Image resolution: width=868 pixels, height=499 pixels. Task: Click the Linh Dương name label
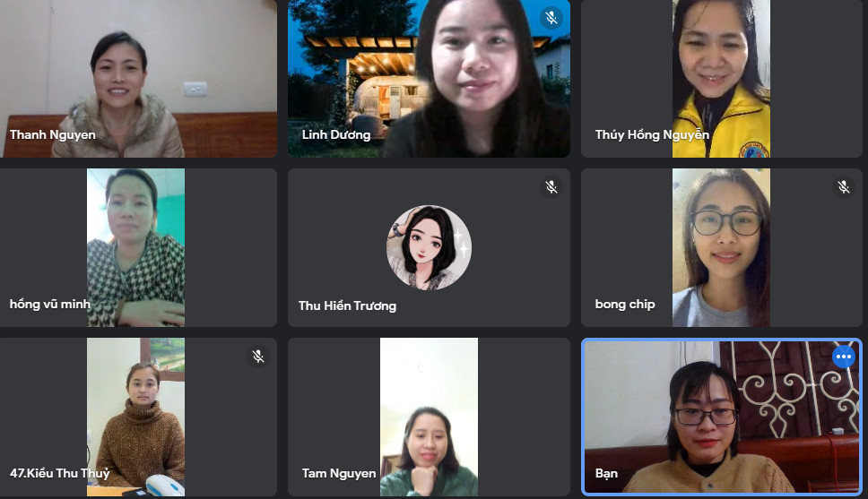[336, 135]
